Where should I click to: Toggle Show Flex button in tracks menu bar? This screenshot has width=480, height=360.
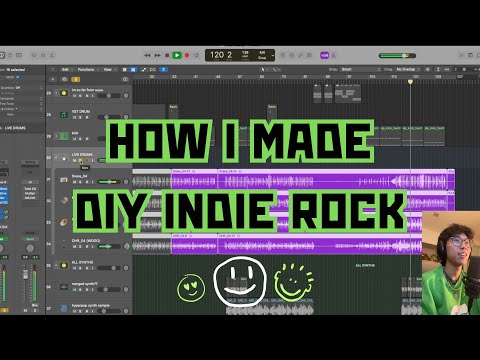pos(153,69)
